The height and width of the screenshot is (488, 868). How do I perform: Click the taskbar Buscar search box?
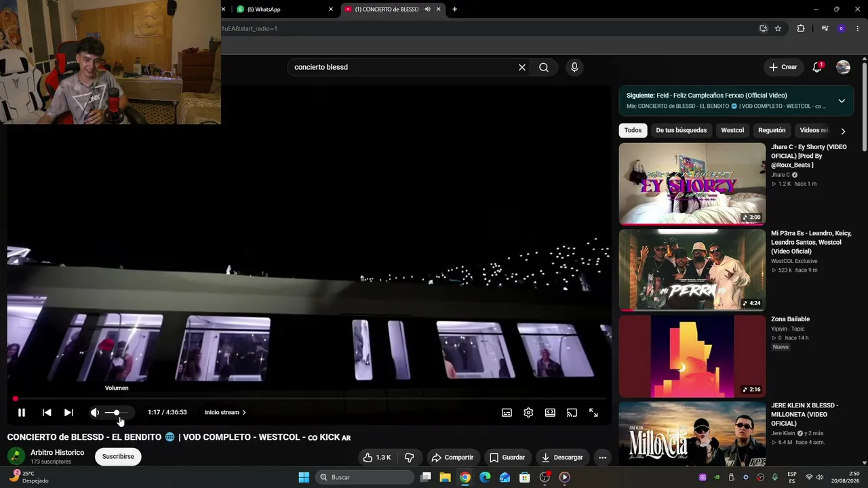click(365, 477)
